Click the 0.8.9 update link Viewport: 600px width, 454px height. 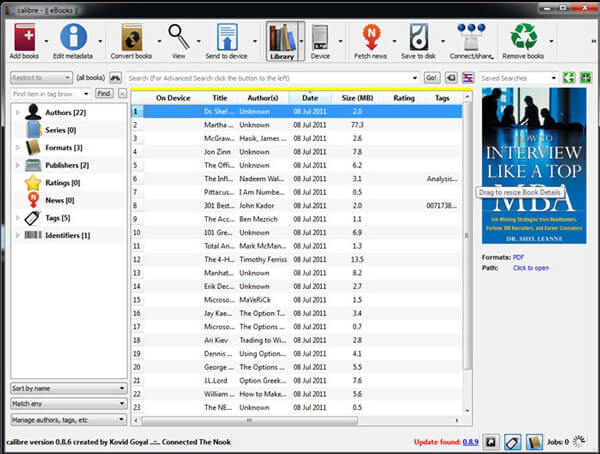(x=470, y=441)
